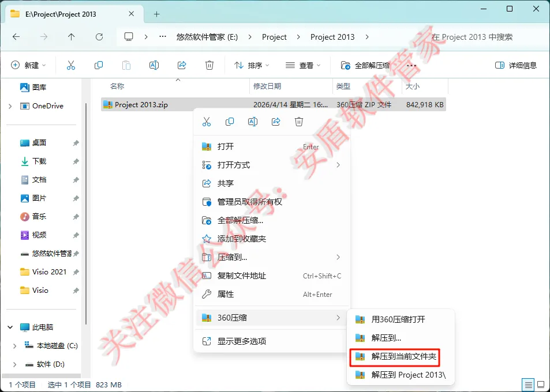Choose 解压到... in the submenu
The image size is (550, 392).
click(401, 338)
